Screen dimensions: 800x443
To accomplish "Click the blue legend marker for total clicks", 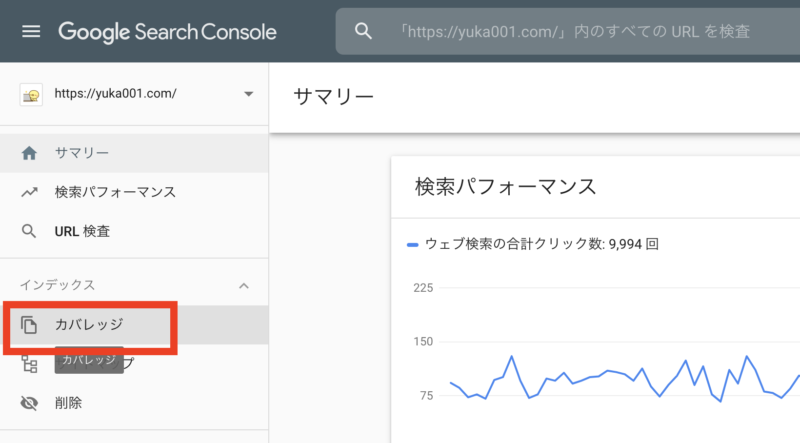I will (x=412, y=245).
